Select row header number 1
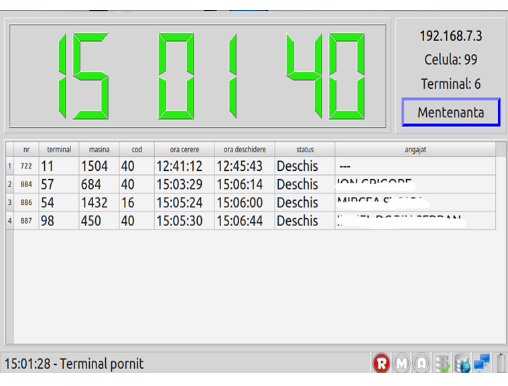Viewport: 508px width, 386px height. [10, 166]
